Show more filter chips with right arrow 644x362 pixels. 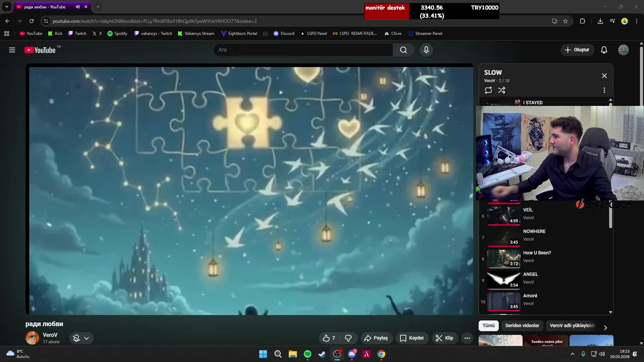[x=605, y=327]
